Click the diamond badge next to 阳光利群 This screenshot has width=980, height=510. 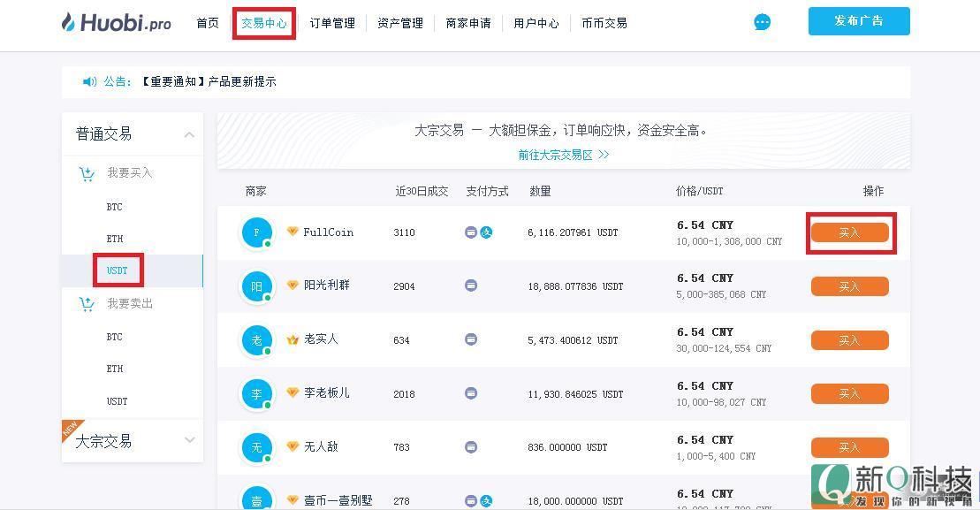292,285
